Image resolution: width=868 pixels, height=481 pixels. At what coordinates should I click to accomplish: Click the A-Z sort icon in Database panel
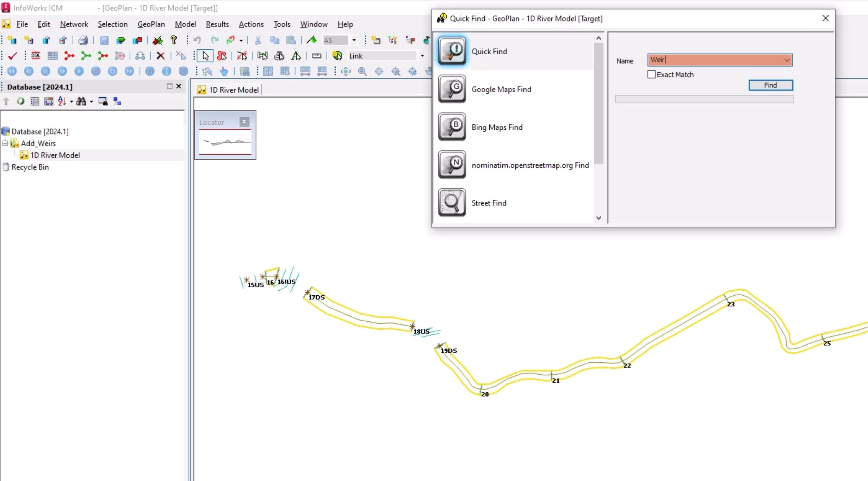(62, 101)
